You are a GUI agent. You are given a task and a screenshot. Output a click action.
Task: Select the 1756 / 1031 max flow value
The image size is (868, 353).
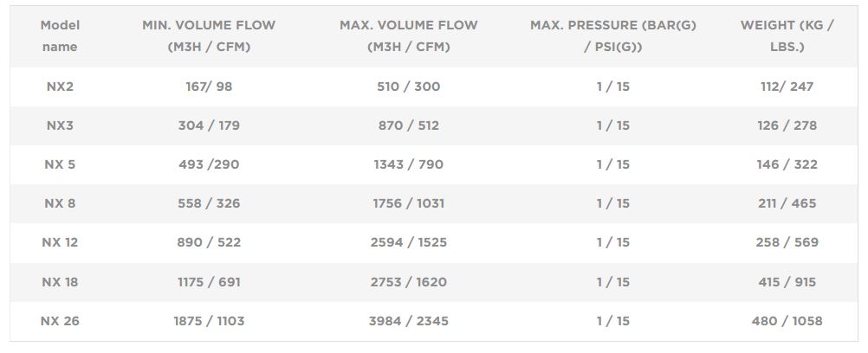click(409, 203)
